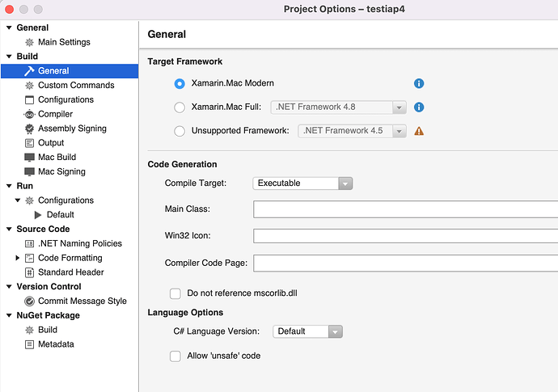The width and height of the screenshot is (558, 392).
Task: Click the Xamarin.Mac Modern info icon
Action: click(419, 83)
